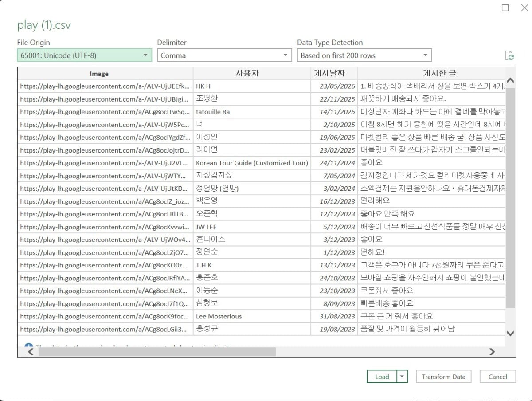532x401 pixels.
Task: Click the refresh preview icon
Action: (509, 55)
